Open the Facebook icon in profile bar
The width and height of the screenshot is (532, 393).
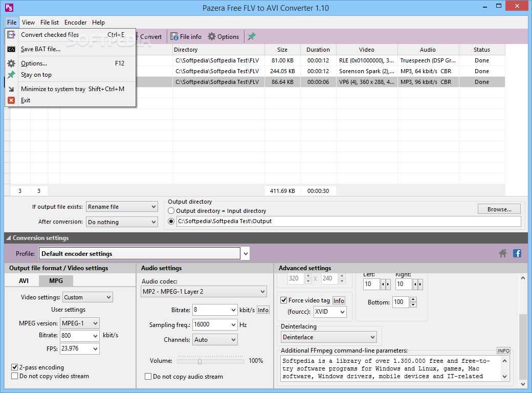click(x=517, y=253)
